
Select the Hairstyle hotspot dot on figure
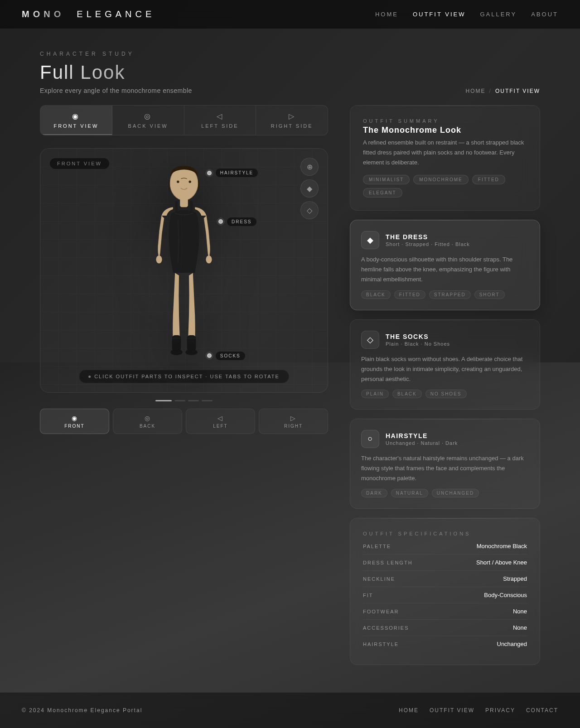click(x=209, y=173)
